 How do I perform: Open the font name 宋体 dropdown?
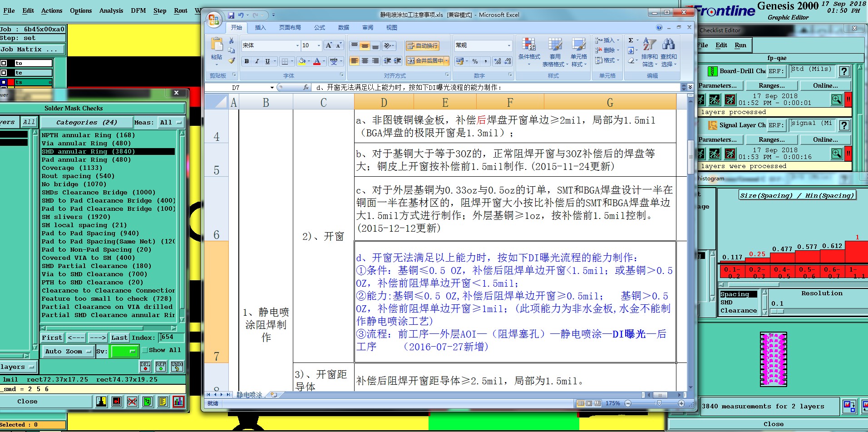click(x=298, y=45)
